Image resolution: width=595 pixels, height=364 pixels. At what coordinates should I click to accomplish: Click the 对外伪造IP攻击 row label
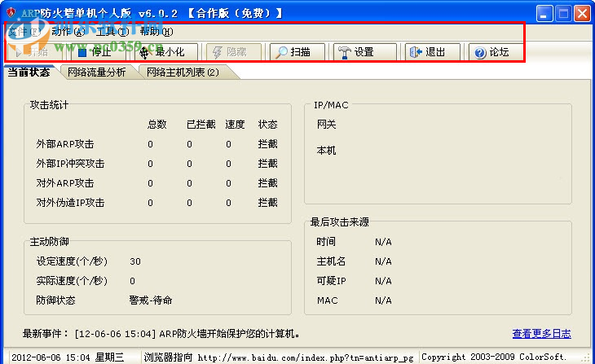coord(70,203)
